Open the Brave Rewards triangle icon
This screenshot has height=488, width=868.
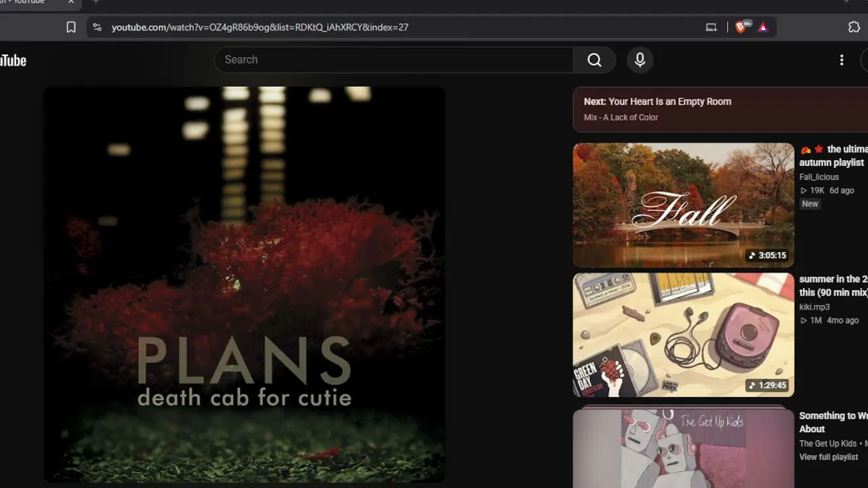point(763,27)
